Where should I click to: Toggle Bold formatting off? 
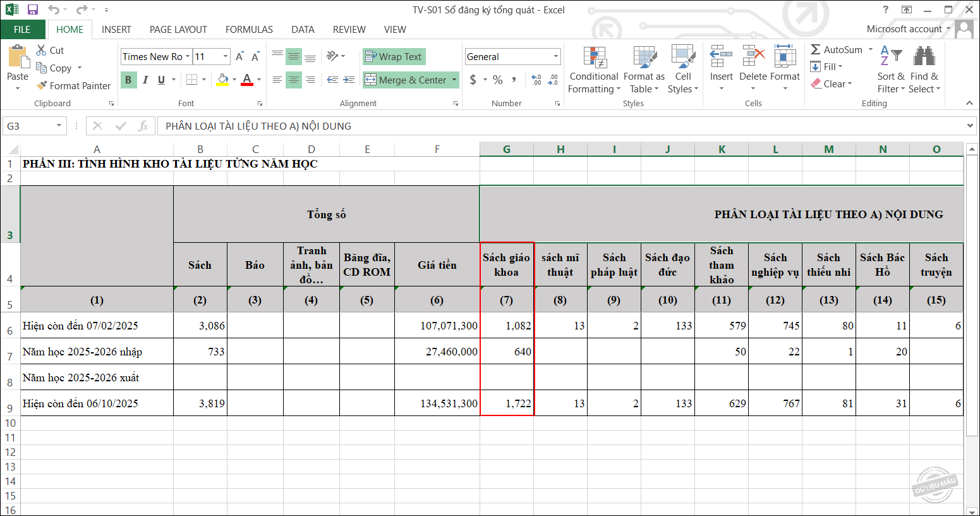pos(128,80)
